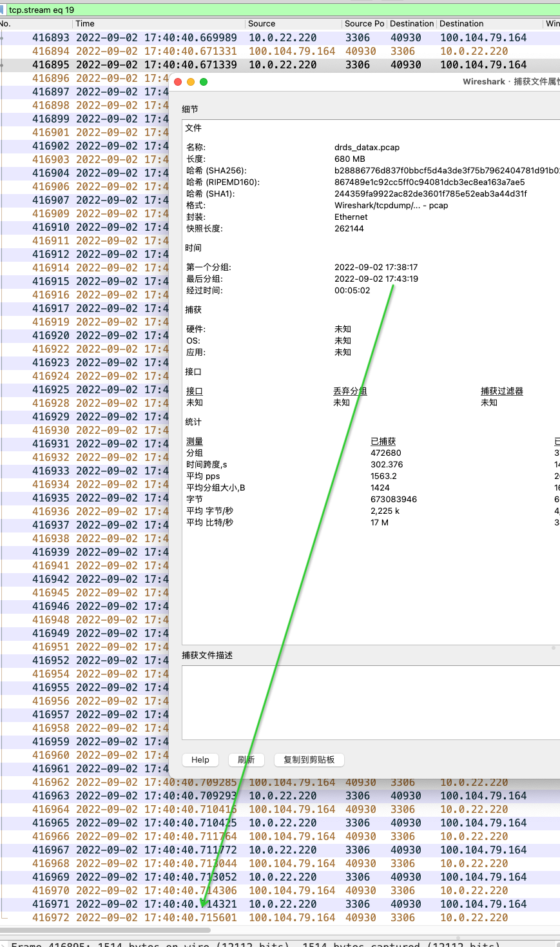Click the 复制到剪贴板 copy button
560x947 pixels.
(x=309, y=760)
